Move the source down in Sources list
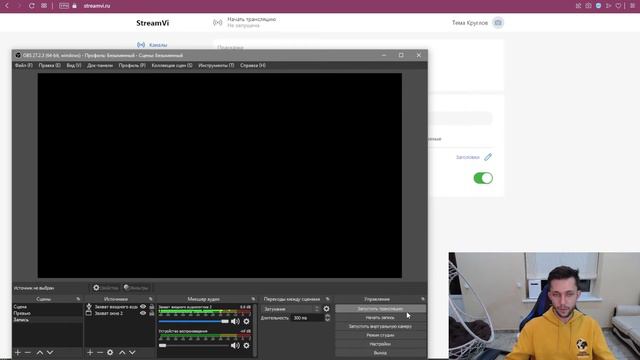The height and width of the screenshot is (360, 640). [132, 352]
